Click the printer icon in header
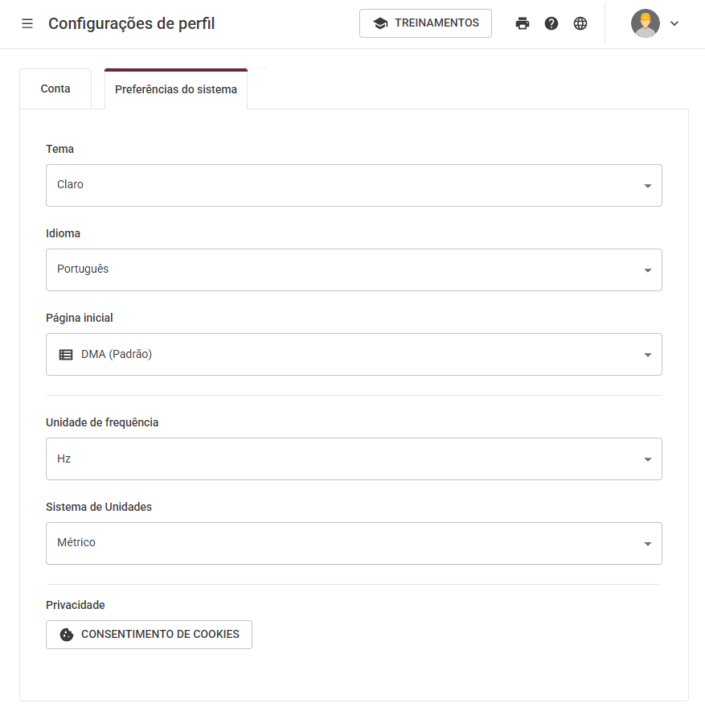The width and height of the screenshot is (705, 728). [523, 23]
